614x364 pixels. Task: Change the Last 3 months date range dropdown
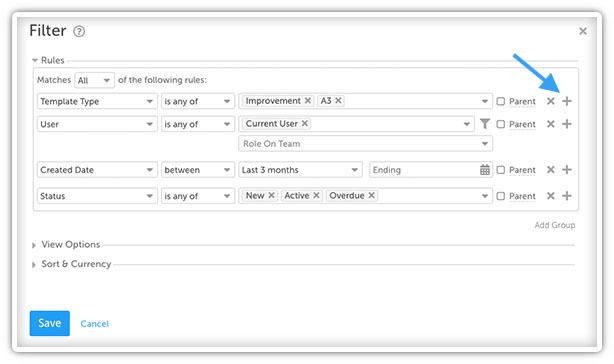(300, 170)
